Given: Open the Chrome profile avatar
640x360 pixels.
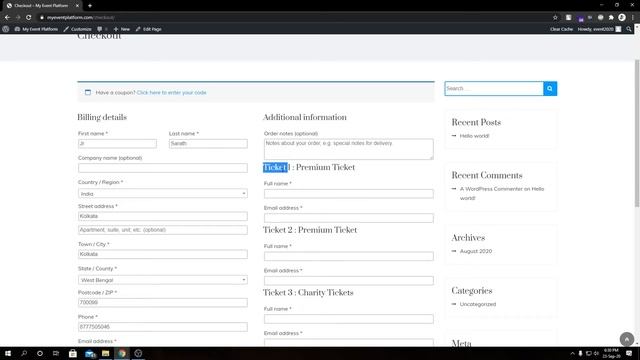Looking at the screenshot, I should tap(622, 18).
